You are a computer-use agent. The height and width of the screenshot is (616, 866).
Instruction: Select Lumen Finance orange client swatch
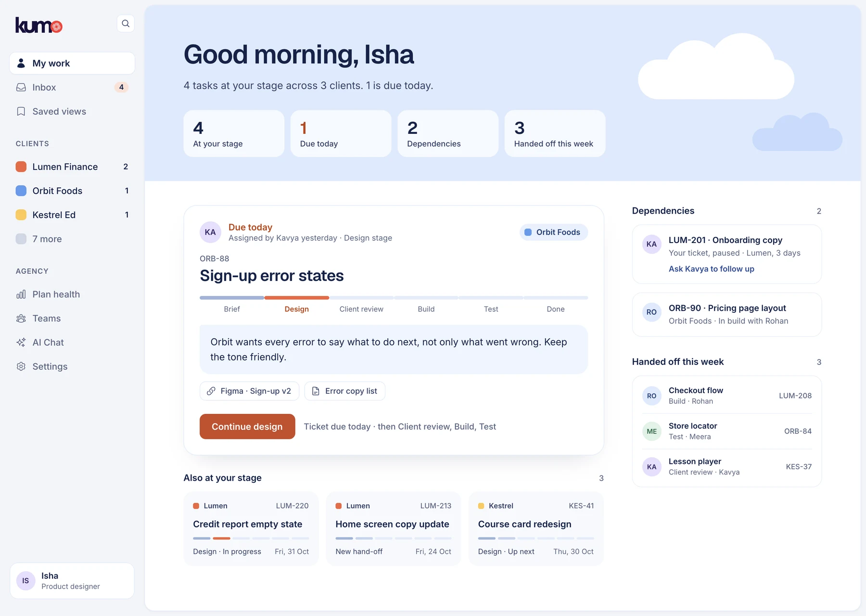(x=21, y=167)
